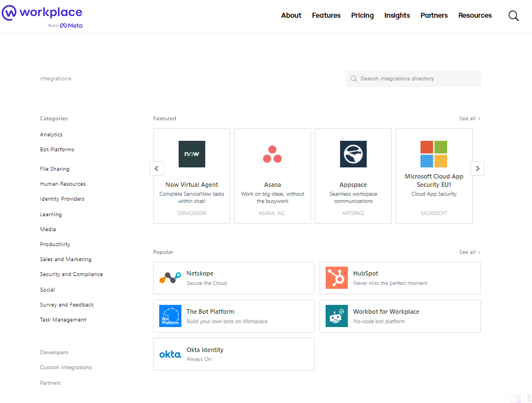The image size is (532, 403).
Task: Click the Appspace logo icon
Action: (x=353, y=154)
